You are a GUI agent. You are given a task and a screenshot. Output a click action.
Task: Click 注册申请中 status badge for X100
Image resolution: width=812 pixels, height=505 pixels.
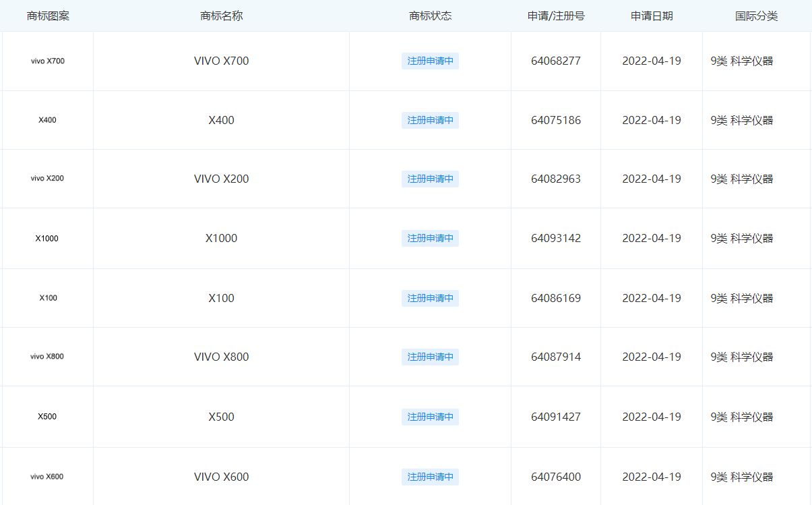pos(430,298)
